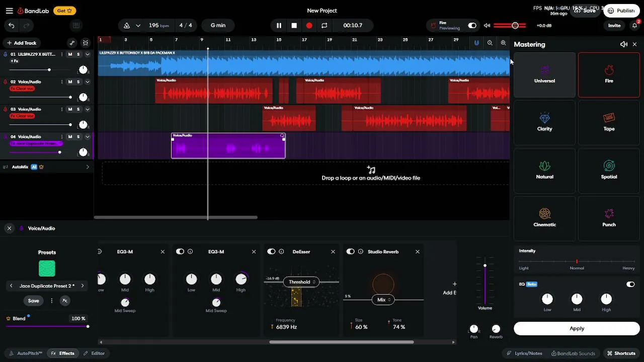Click the redo arrow icon
The width and height of the screenshot is (644, 362).
(26, 26)
